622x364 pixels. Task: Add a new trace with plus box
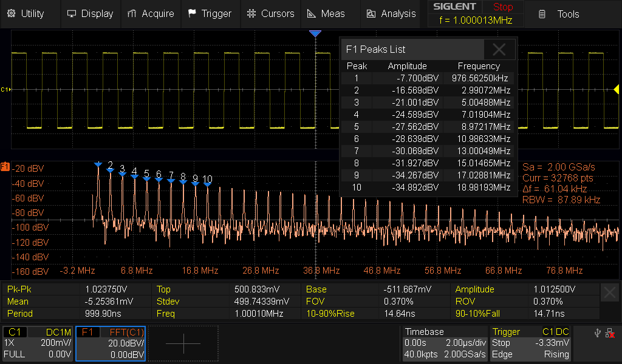point(183,343)
